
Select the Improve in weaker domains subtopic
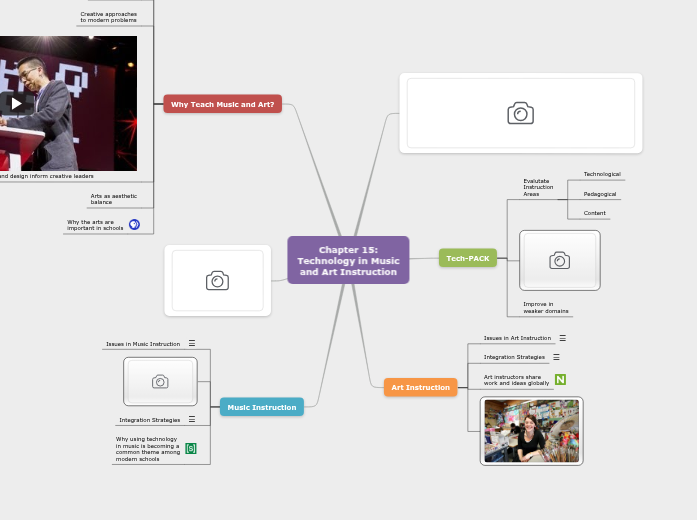(x=545, y=307)
